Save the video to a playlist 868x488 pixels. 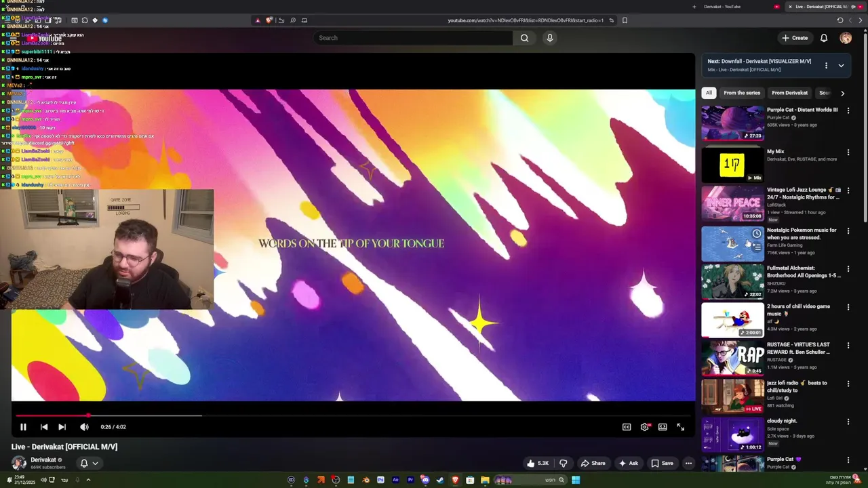pyautogui.click(x=662, y=464)
